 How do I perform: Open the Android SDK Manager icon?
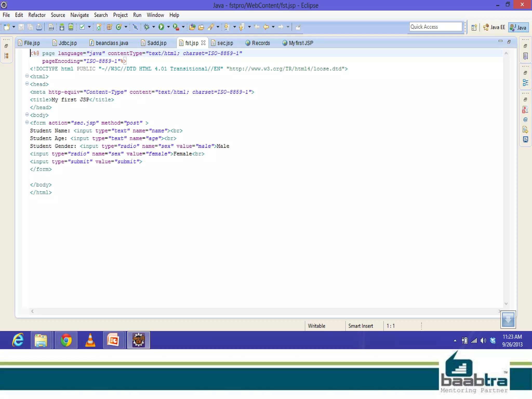[x=62, y=27]
